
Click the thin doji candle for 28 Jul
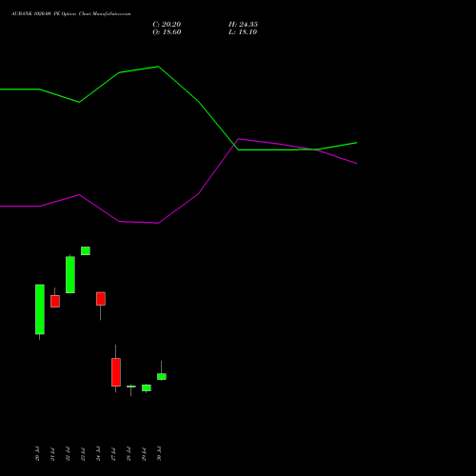click(x=131, y=387)
